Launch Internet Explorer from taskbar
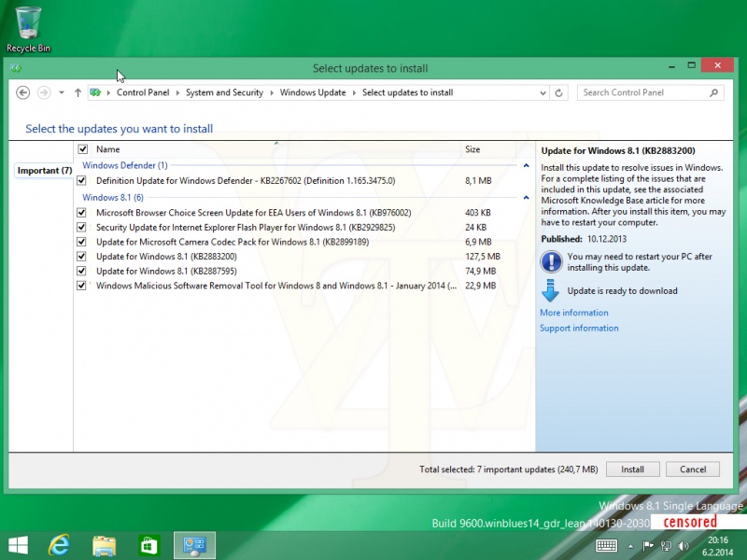The width and height of the screenshot is (747, 560). (59, 545)
